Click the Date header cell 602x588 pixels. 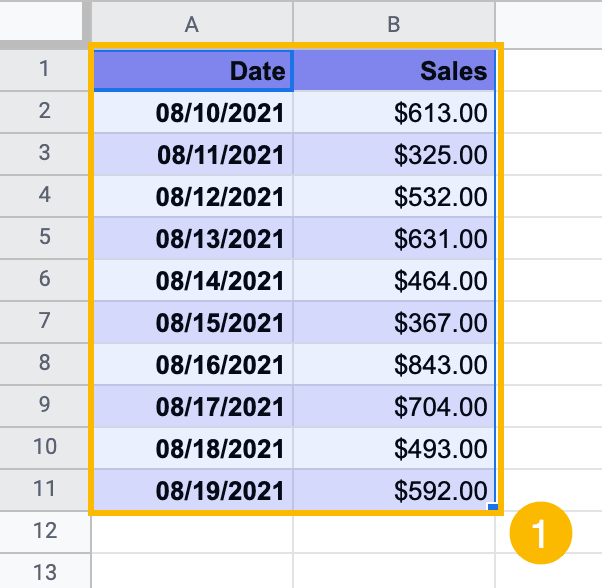pyautogui.click(x=194, y=71)
